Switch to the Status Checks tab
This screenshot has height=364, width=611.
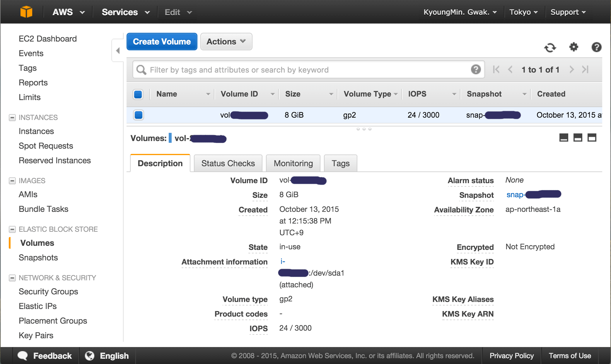pyautogui.click(x=228, y=163)
